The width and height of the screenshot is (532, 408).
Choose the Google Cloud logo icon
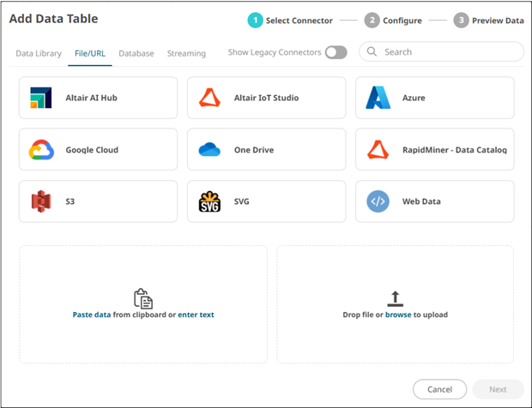point(41,150)
